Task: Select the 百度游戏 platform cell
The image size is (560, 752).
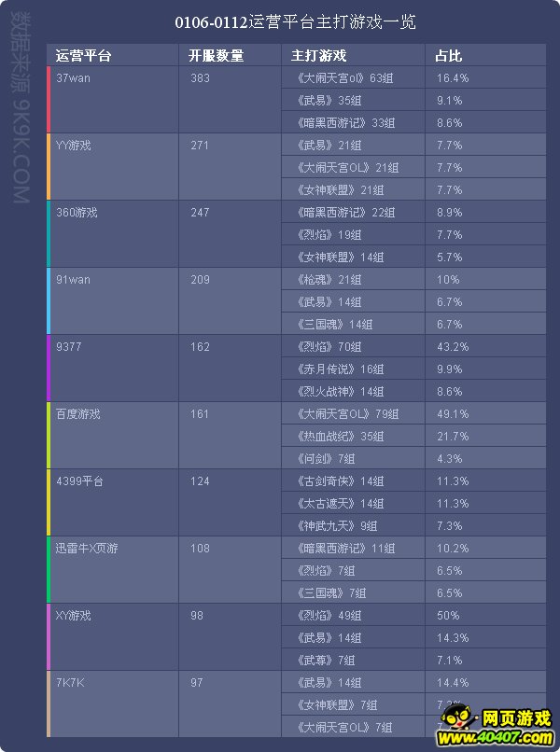Action: (x=114, y=435)
